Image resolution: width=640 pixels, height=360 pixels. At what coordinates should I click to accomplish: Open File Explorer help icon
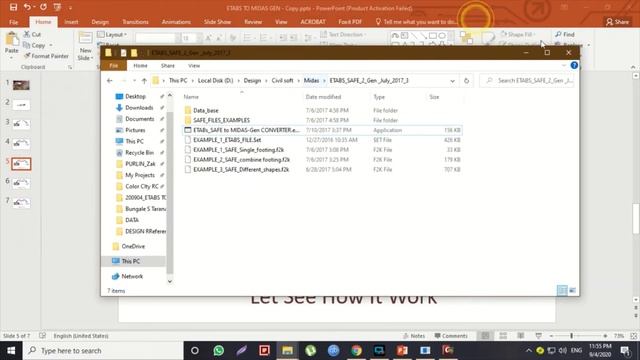pos(574,65)
